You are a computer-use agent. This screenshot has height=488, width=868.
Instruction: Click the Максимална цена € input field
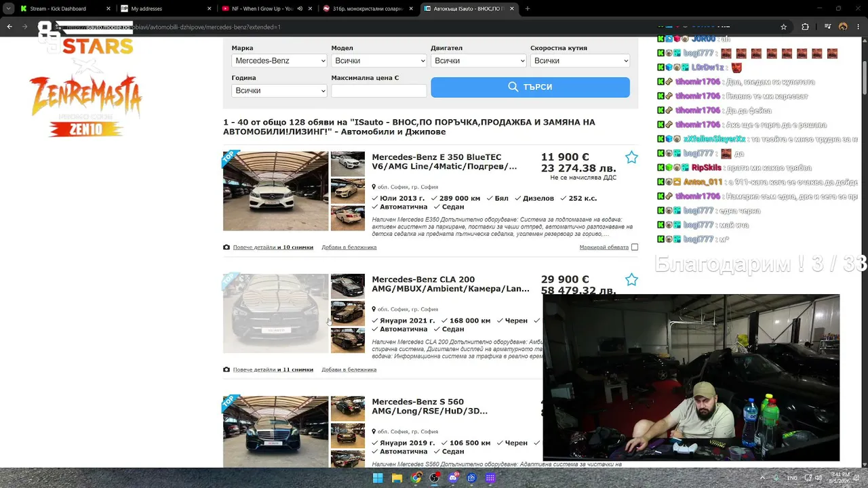[x=379, y=91]
